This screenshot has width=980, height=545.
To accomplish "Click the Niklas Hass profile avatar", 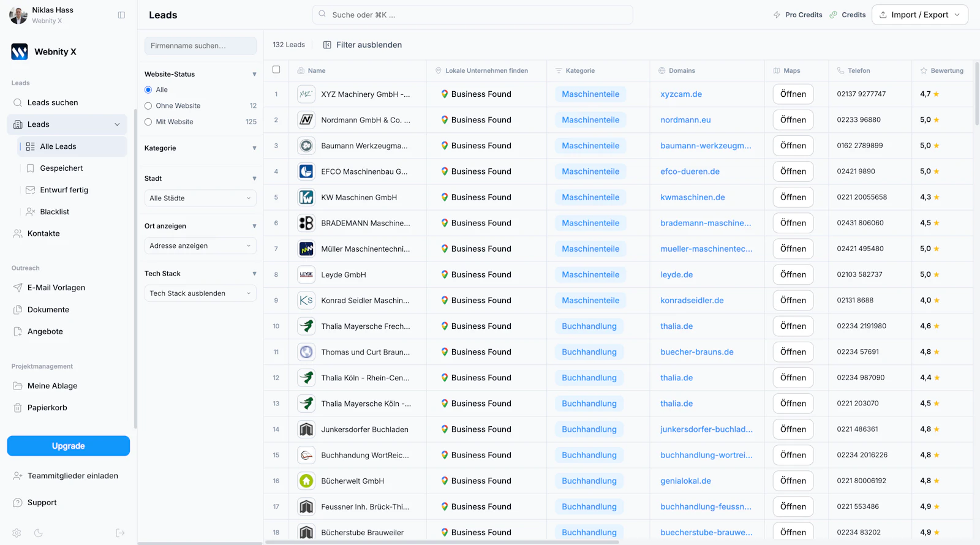I will point(18,15).
